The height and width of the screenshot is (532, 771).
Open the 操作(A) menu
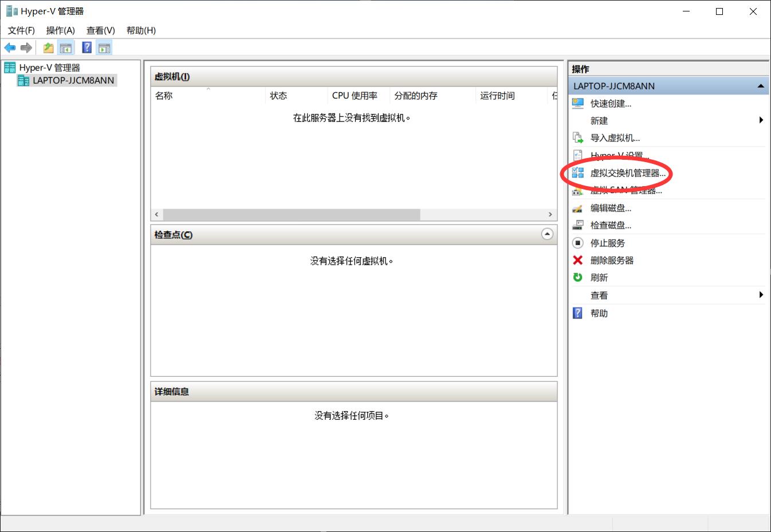(60, 30)
